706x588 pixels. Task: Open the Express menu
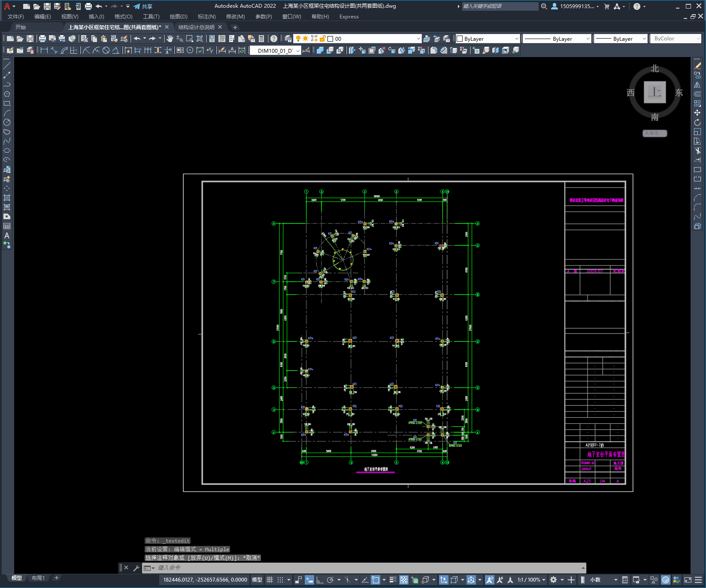(x=349, y=17)
